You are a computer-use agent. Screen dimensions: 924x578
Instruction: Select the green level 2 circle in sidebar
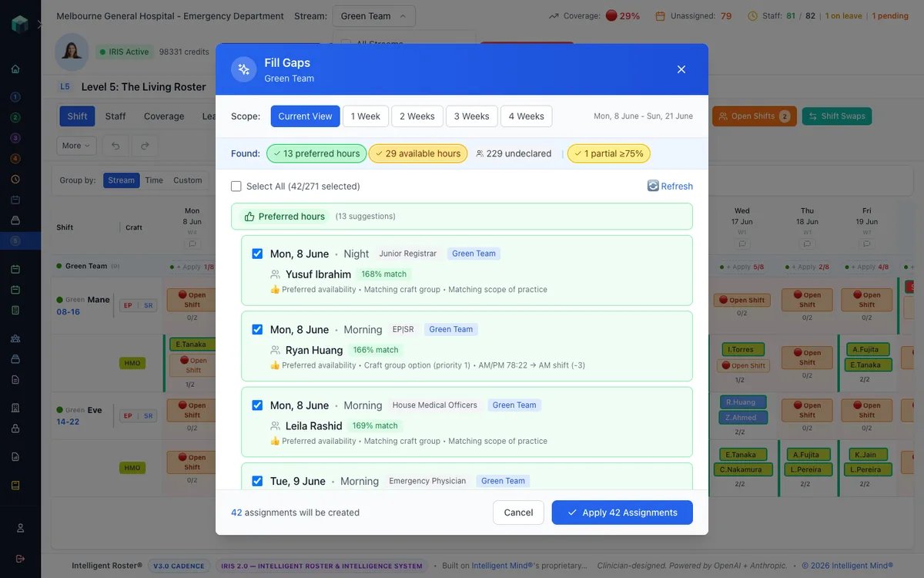[x=15, y=117]
